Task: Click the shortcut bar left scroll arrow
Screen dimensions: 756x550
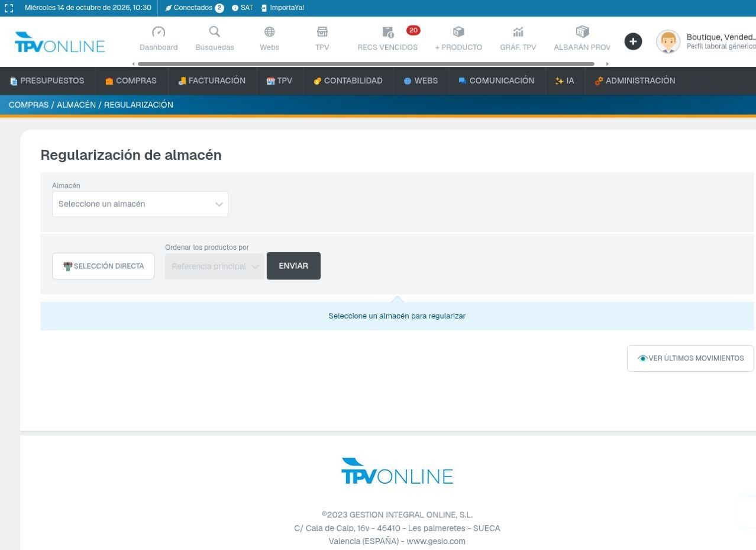Action: coord(134,63)
